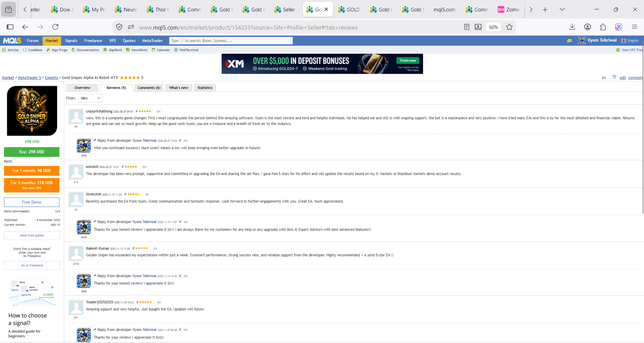Open the Forum menu item
Screen dimensions: 644x343
(x=33, y=41)
